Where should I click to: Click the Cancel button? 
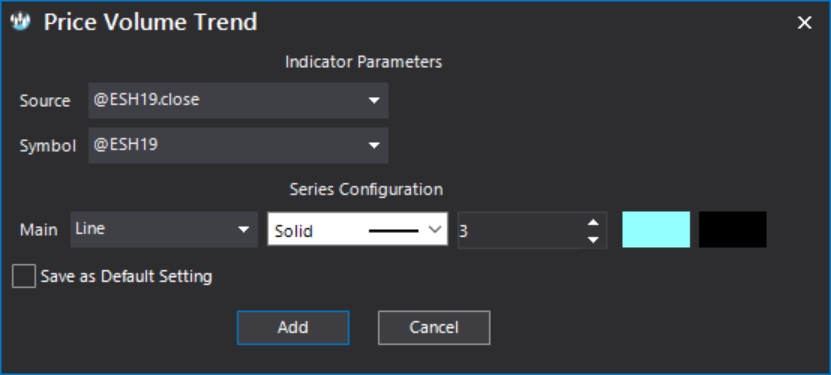click(434, 327)
